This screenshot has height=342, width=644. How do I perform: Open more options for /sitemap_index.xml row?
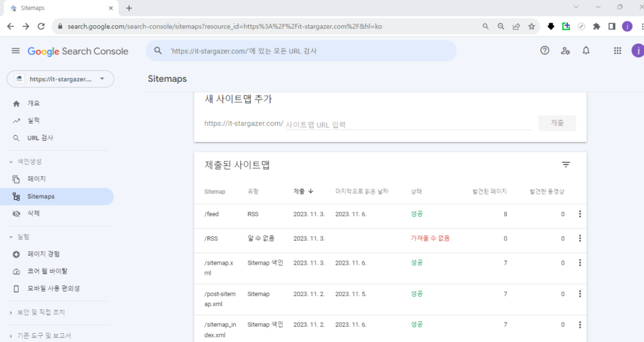(x=580, y=325)
